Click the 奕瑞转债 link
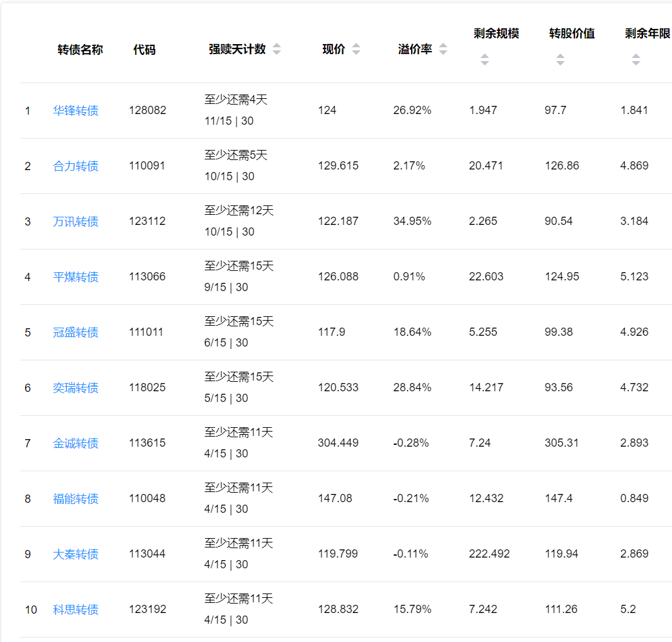 (76, 388)
